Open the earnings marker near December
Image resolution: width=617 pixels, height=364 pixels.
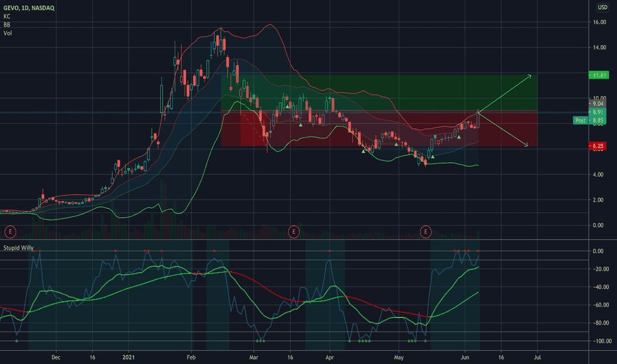coord(10,232)
